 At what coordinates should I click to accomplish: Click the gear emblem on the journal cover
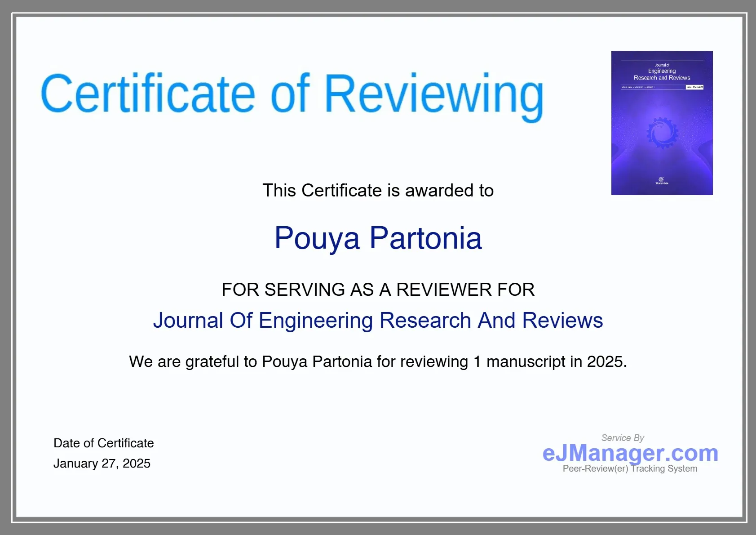pos(662,133)
